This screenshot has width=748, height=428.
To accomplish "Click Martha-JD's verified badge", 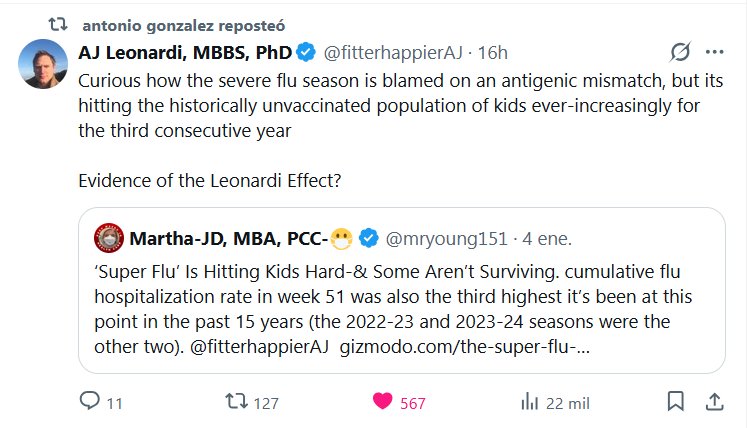I will pos(368,240).
